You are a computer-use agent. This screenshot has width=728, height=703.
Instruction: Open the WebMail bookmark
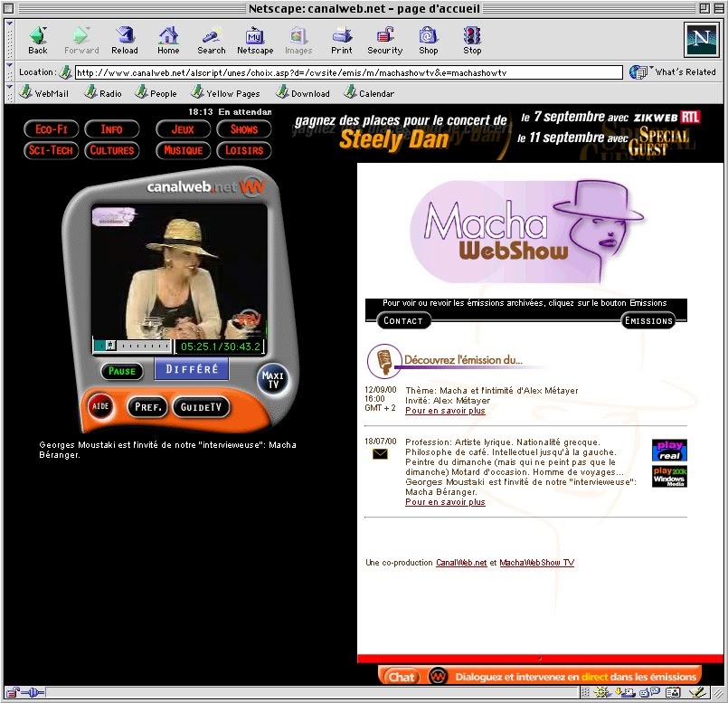click(44, 93)
